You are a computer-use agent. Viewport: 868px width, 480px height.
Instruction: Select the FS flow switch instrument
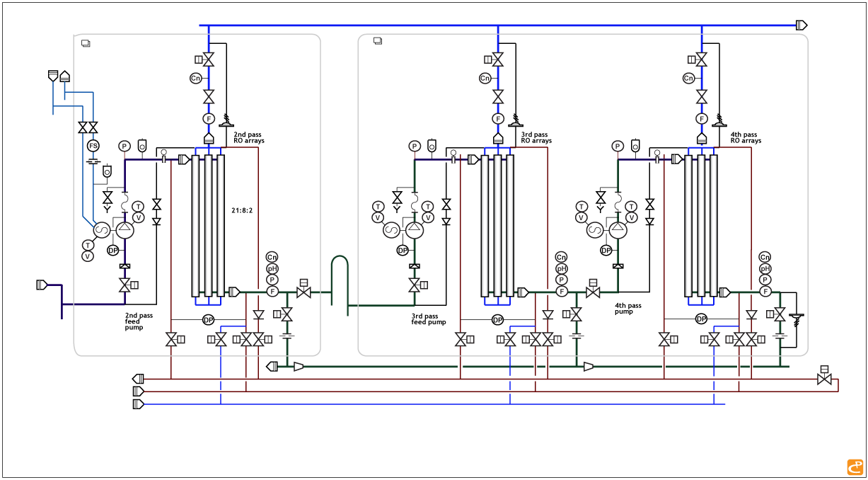pyautogui.click(x=93, y=146)
